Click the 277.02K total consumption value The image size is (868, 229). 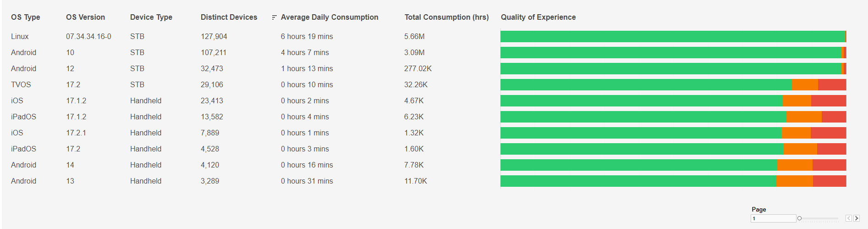coord(418,69)
